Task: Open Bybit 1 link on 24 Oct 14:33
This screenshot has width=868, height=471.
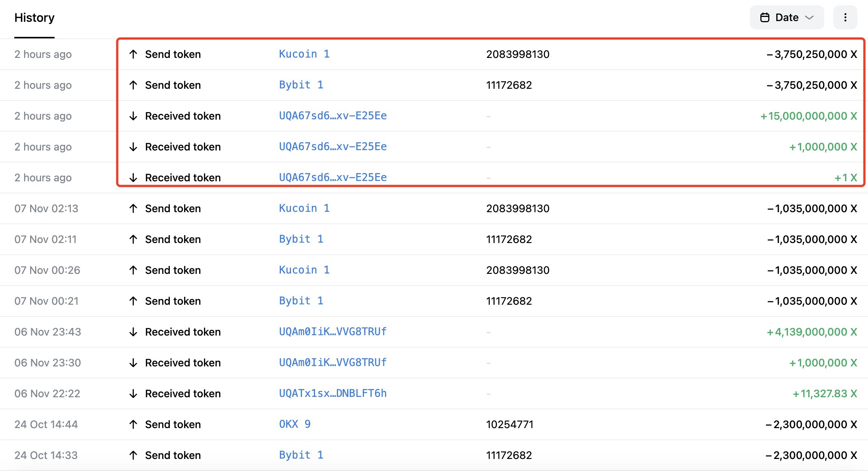Action: (x=301, y=455)
